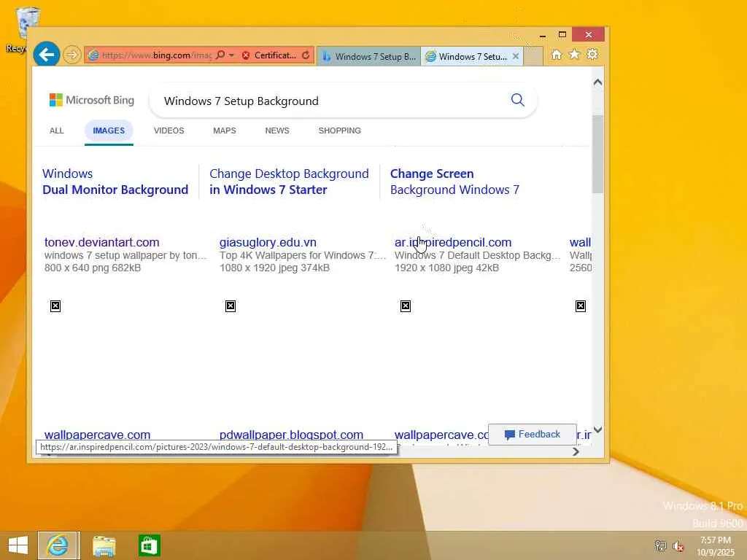This screenshot has height=560, width=747.
Task: Open ar.inspiredpencil.com result link
Action: click(453, 242)
